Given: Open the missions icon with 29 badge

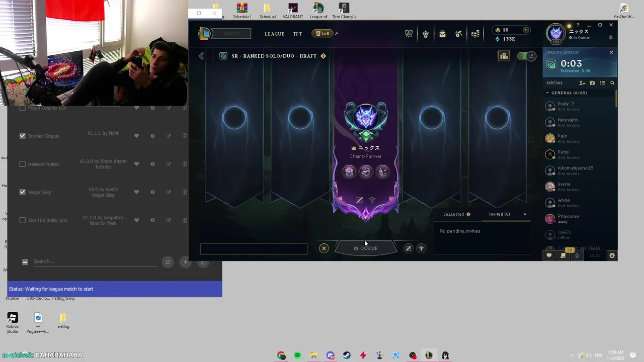Looking at the screenshot, I should pyautogui.click(x=563, y=255).
